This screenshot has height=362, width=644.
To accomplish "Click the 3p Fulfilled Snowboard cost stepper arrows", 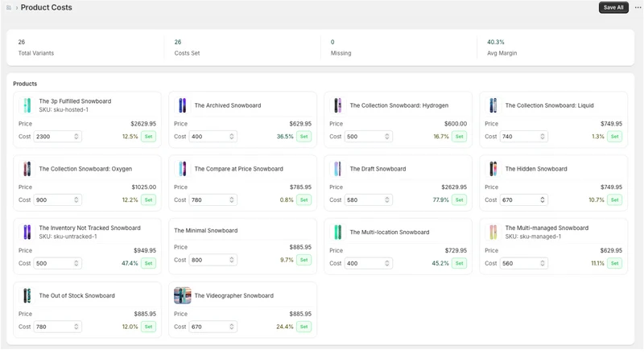I will [76, 136].
